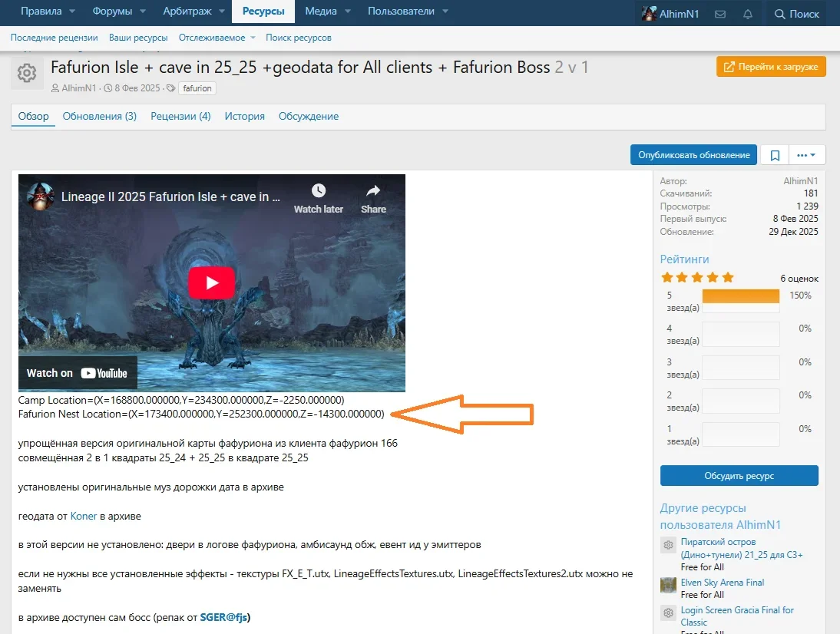This screenshot has width=840, height=634.
Task: Click the YouTube channel avatar
Action: [x=40, y=196]
